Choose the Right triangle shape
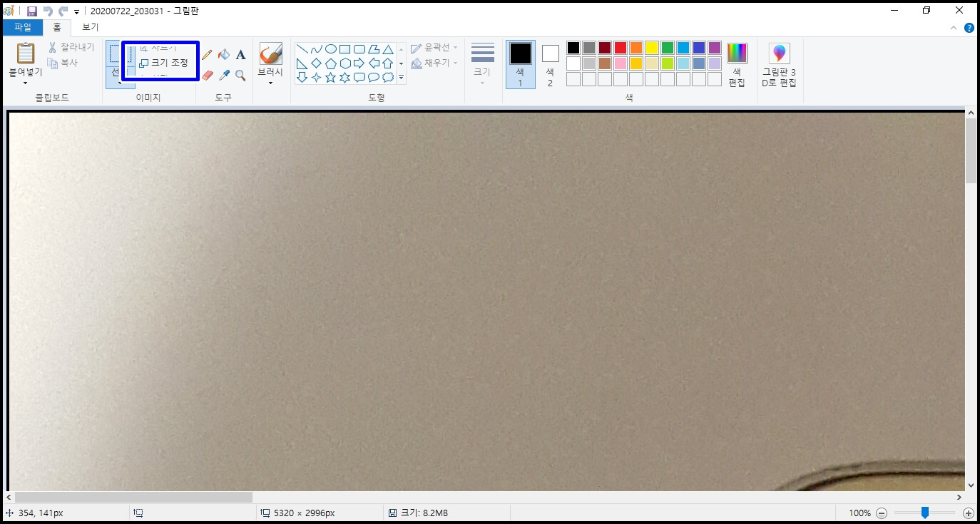980x524 pixels. pyautogui.click(x=302, y=63)
